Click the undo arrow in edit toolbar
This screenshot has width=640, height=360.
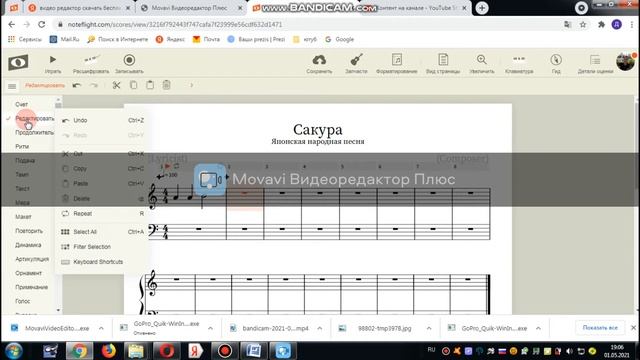coord(77,85)
